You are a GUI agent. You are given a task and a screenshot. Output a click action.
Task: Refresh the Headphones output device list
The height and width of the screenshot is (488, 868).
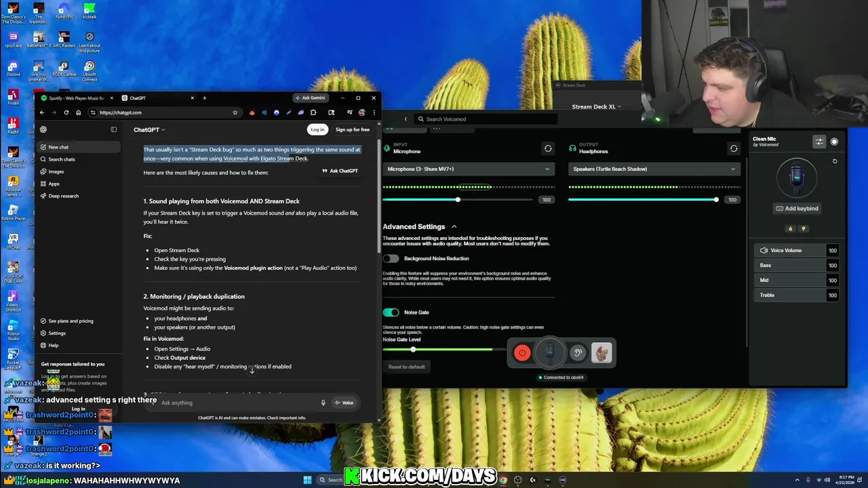point(734,148)
